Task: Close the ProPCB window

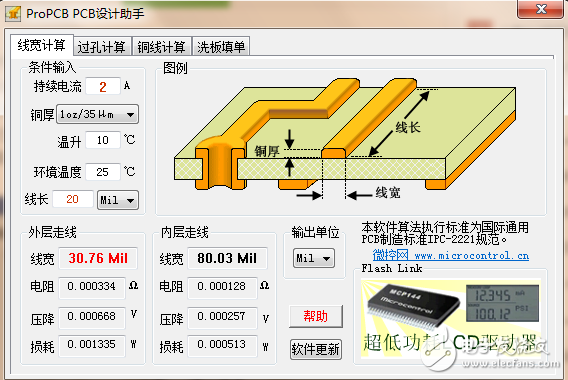Action: tap(540, 9)
